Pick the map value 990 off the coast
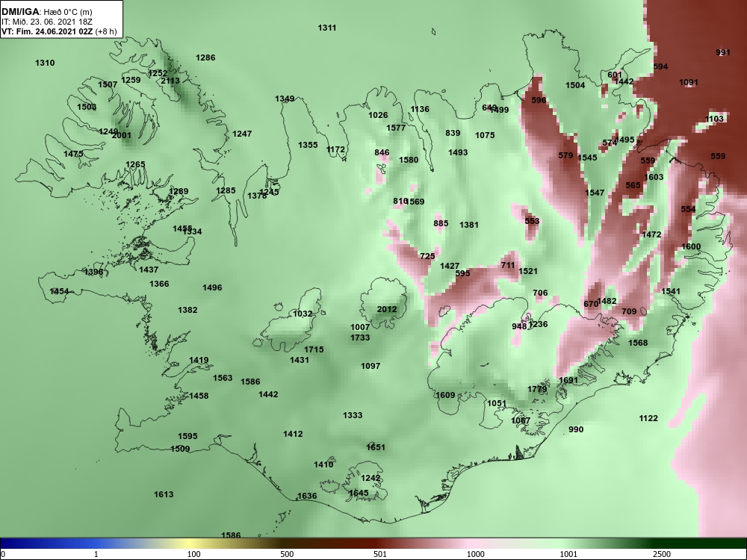This screenshot has width=747, height=560. (576, 429)
